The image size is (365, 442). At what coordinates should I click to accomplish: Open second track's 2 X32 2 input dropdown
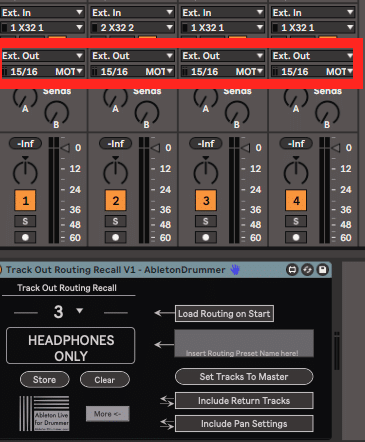133,27
